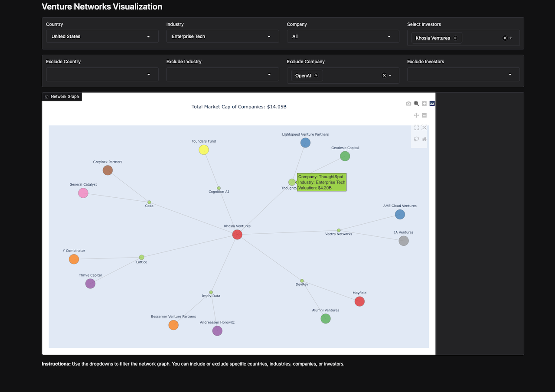The width and height of the screenshot is (555, 392).
Task: Click the ThoughtSpot valuation tooltip box
Action: click(x=322, y=182)
